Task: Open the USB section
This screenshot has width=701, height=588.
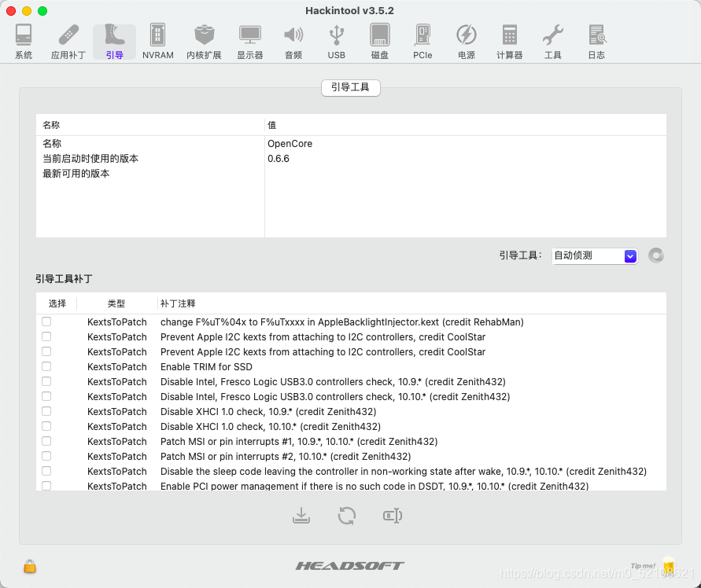Action: coord(336,42)
